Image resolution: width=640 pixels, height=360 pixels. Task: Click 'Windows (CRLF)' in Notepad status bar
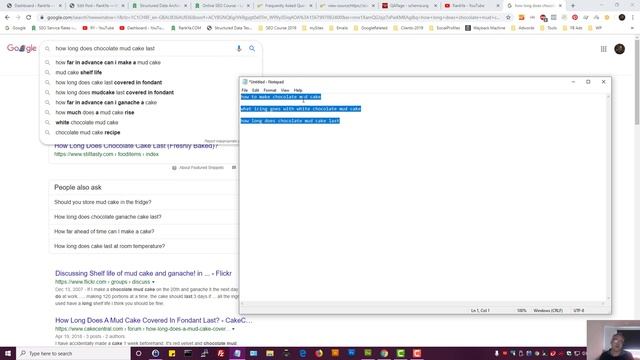point(548,311)
